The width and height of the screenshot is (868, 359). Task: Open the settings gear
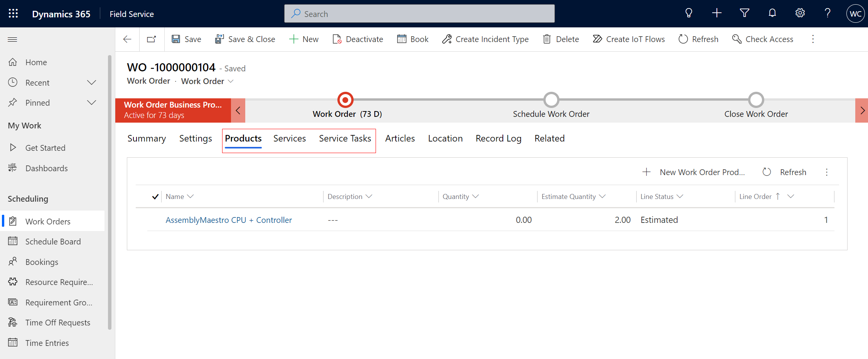[x=800, y=13]
